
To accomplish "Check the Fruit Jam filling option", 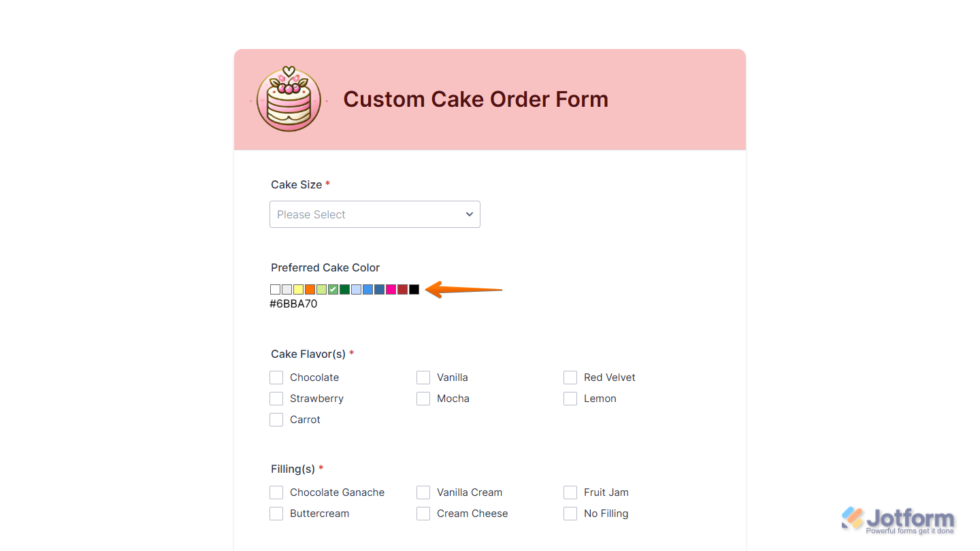I will 570,492.
